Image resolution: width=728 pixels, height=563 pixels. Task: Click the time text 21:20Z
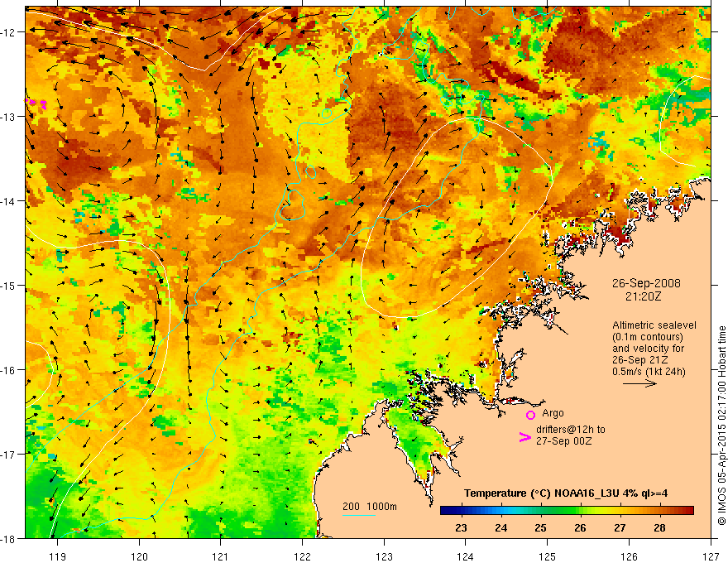[643, 296]
